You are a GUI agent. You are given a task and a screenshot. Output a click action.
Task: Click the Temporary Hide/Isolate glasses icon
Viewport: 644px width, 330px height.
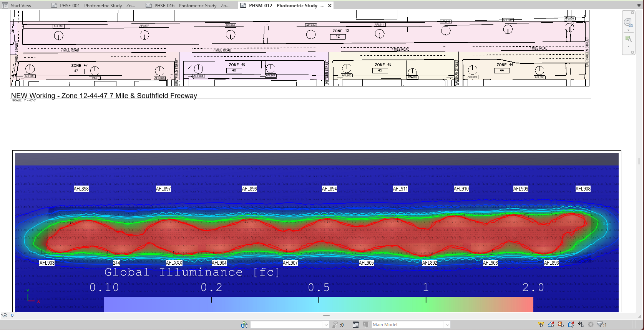tap(4, 315)
